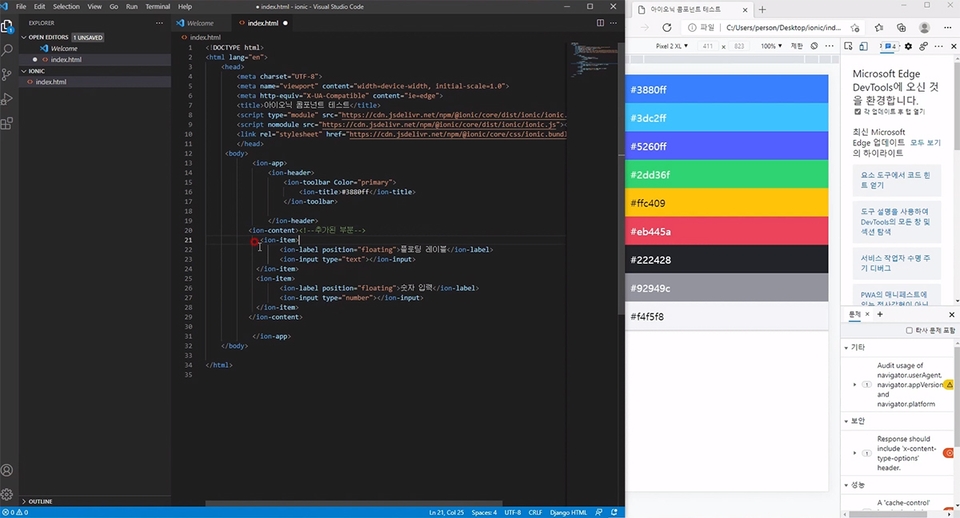Add this page to favorites in Edge
Viewport: 960px width, 518px height.
(855, 28)
